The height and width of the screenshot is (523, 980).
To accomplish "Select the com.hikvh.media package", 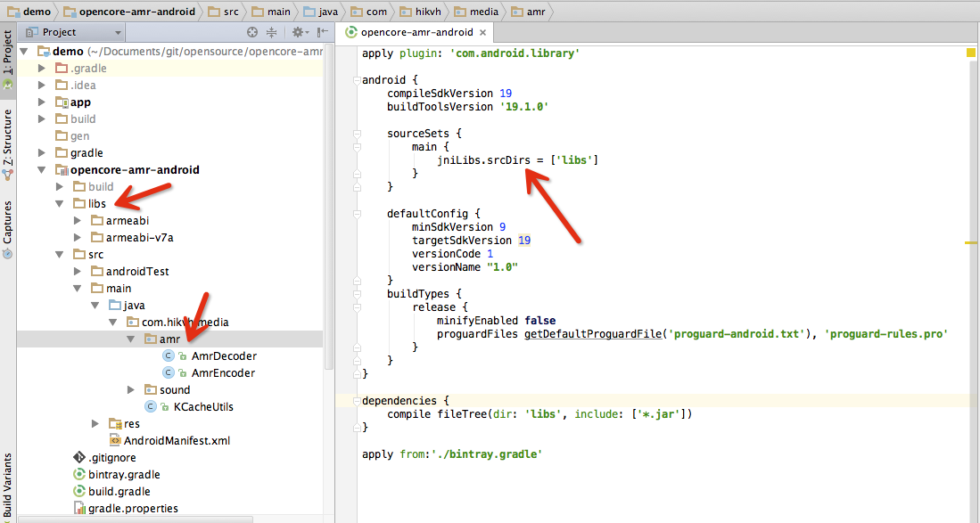I will click(x=185, y=322).
